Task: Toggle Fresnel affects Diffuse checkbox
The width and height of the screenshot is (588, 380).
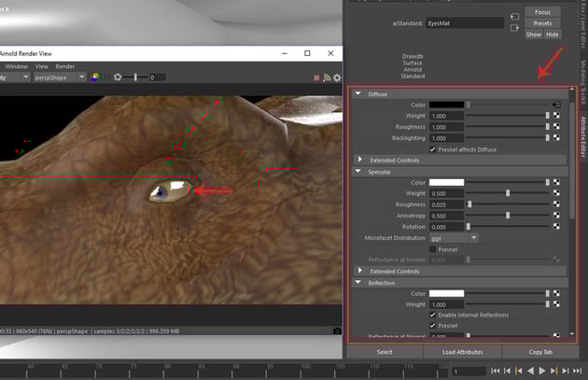Action: (x=432, y=149)
